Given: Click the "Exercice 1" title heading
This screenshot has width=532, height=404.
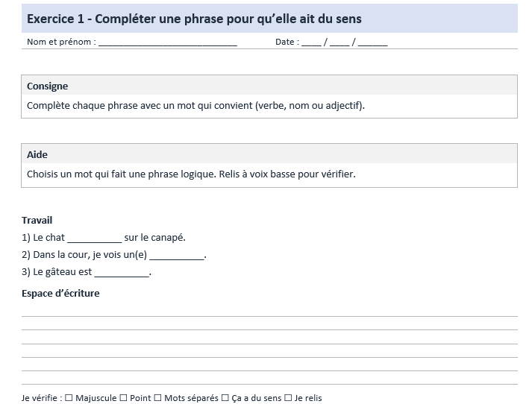Looking at the screenshot, I should [194, 19].
